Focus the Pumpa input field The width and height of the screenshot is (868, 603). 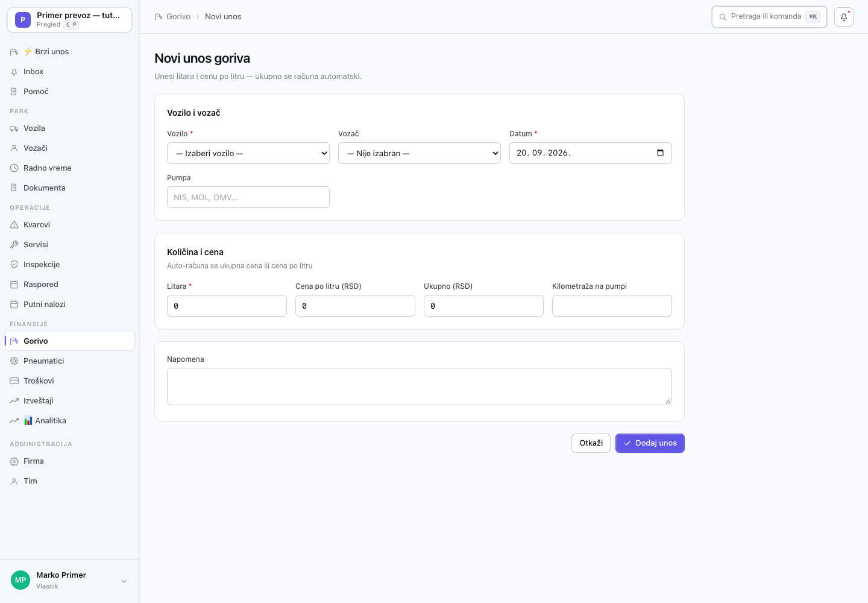[x=248, y=197]
